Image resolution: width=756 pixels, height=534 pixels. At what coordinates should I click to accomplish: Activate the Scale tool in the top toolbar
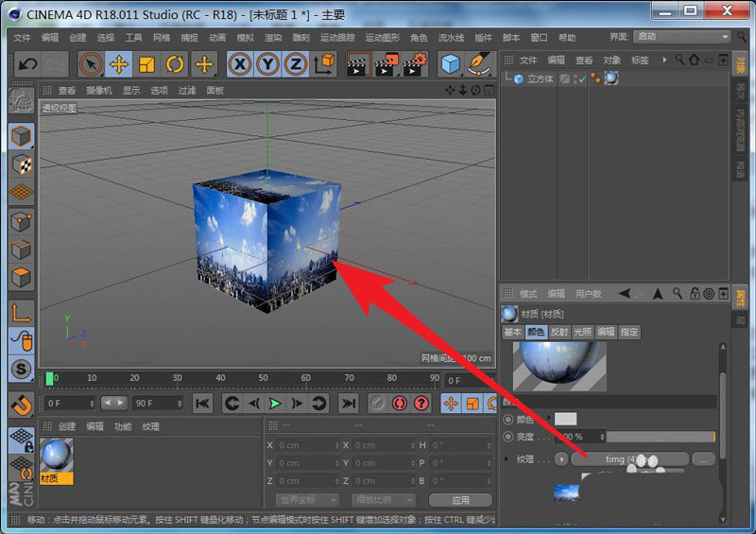146,64
